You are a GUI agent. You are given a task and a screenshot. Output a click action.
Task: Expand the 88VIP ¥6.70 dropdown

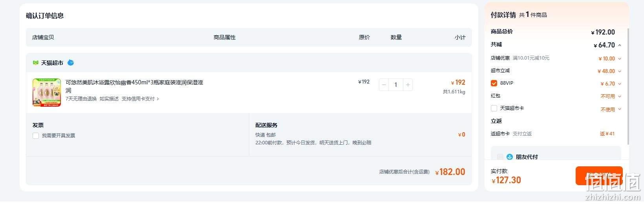[x=620, y=84]
